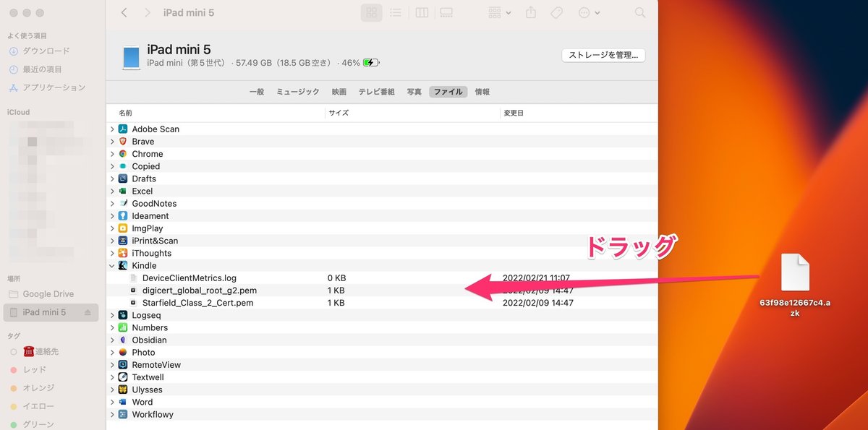The image size is (868, 430).
Task: Click the ストレージを管理 button
Action: pos(603,56)
